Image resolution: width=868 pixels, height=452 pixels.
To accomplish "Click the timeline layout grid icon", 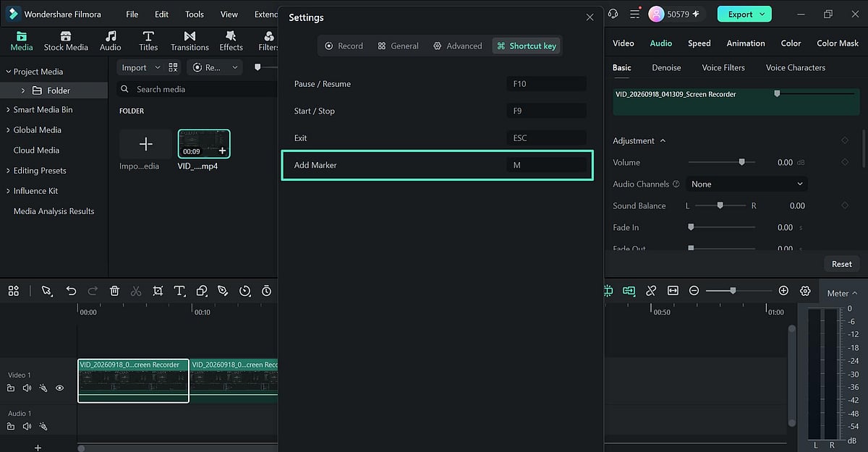I will 14,291.
